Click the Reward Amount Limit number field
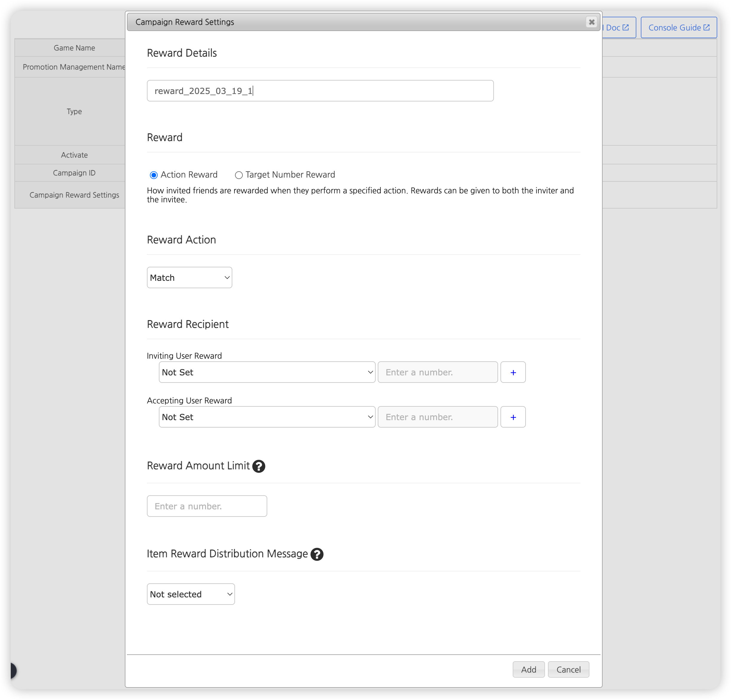 coord(207,506)
